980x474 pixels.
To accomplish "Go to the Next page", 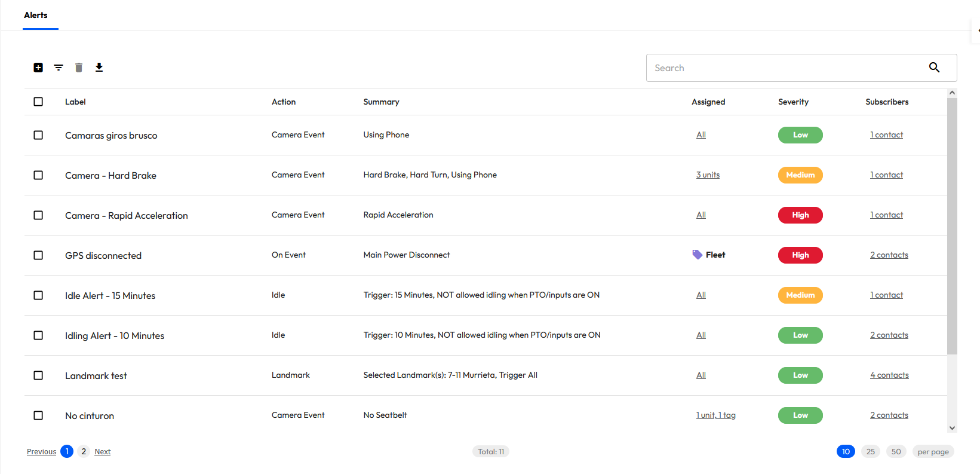I will click(x=103, y=452).
